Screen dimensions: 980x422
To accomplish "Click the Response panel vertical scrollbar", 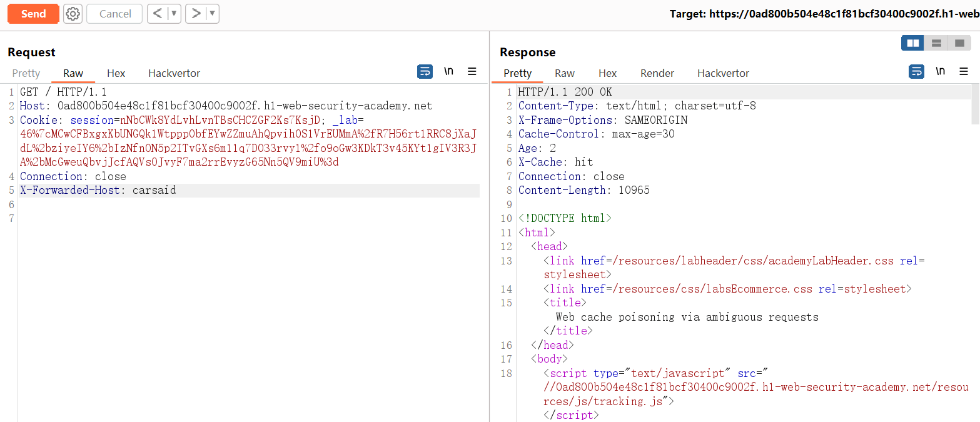I will 976,104.
